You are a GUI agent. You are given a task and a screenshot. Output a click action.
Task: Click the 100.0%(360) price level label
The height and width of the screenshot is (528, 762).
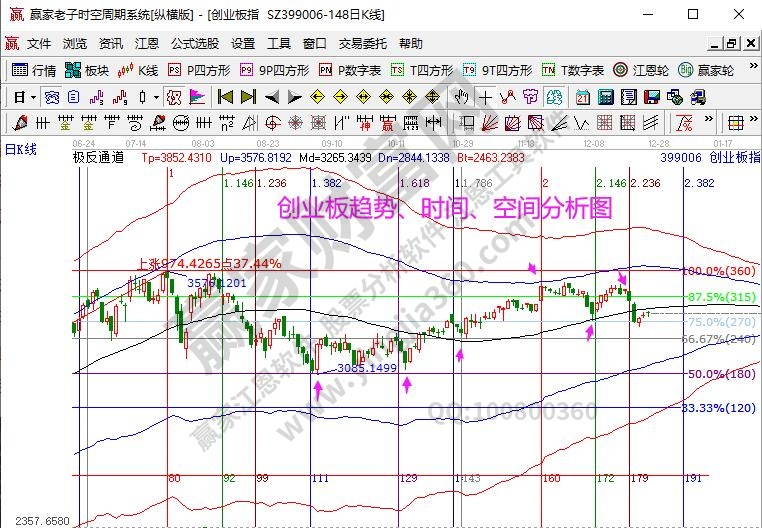tap(720, 271)
